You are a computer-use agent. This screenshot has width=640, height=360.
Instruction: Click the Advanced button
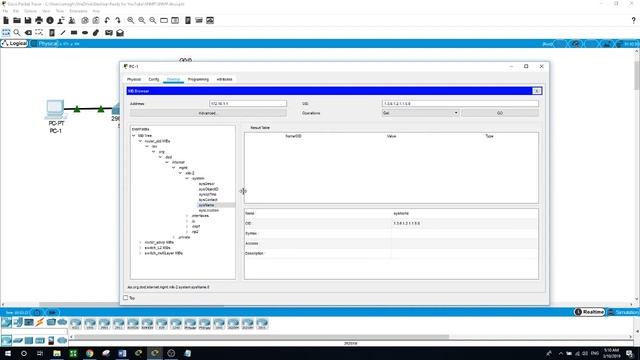click(208, 113)
